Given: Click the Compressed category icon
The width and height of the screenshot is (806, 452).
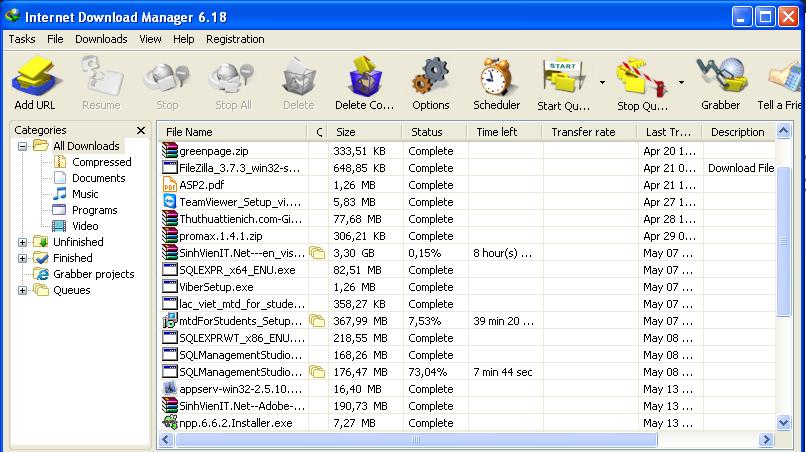Looking at the screenshot, I should click(60, 162).
